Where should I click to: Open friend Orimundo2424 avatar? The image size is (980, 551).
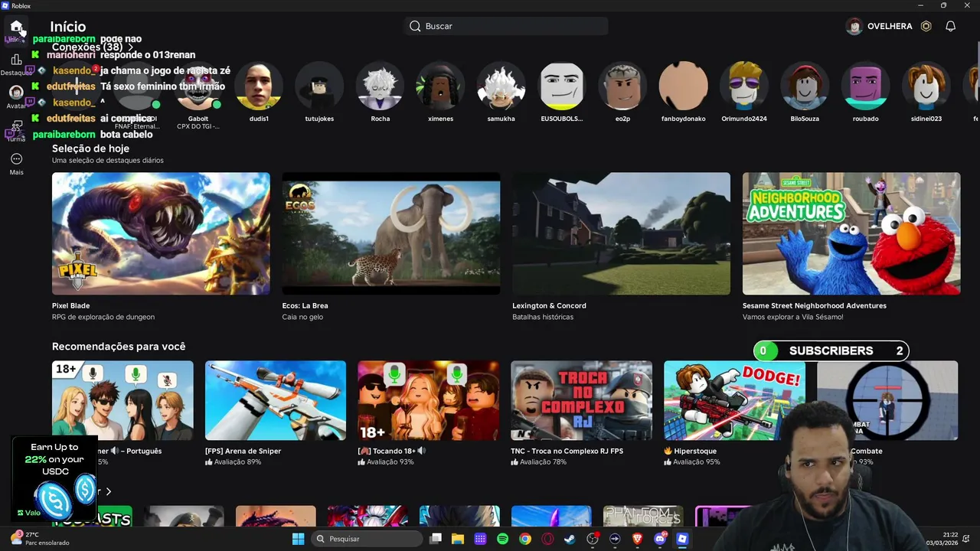click(743, 86)
